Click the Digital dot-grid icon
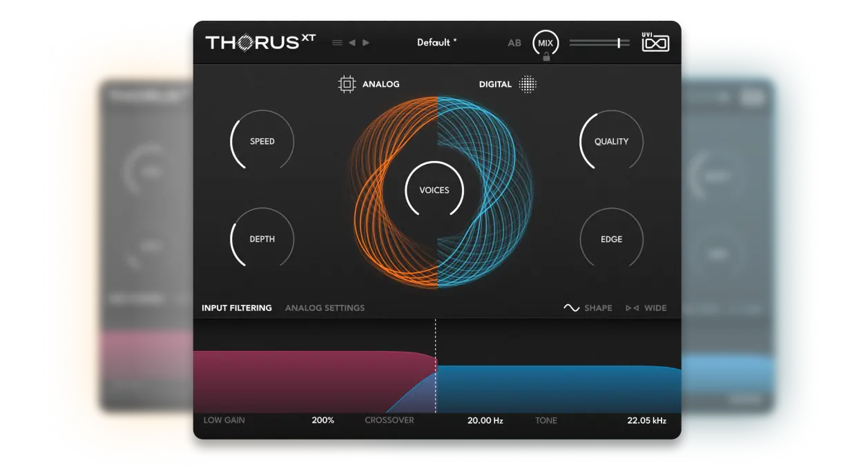 (x=528, y=84)
